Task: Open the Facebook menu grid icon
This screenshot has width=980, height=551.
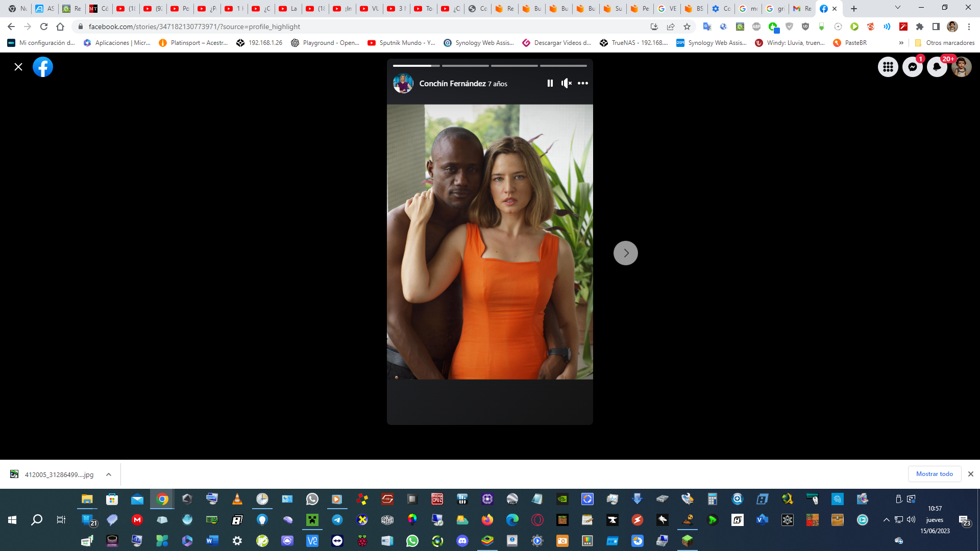Action: 888,67
